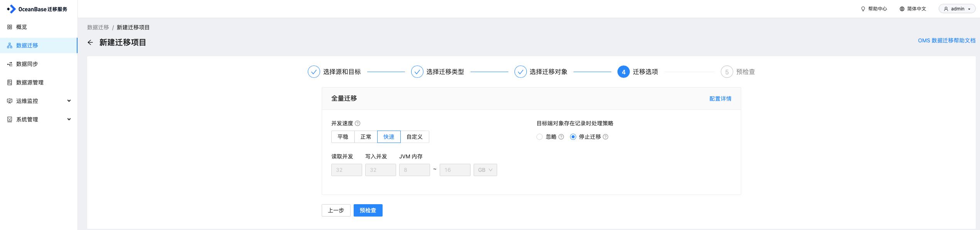Click the 选择迁移类型 step checkmark icon

point(417,72)
